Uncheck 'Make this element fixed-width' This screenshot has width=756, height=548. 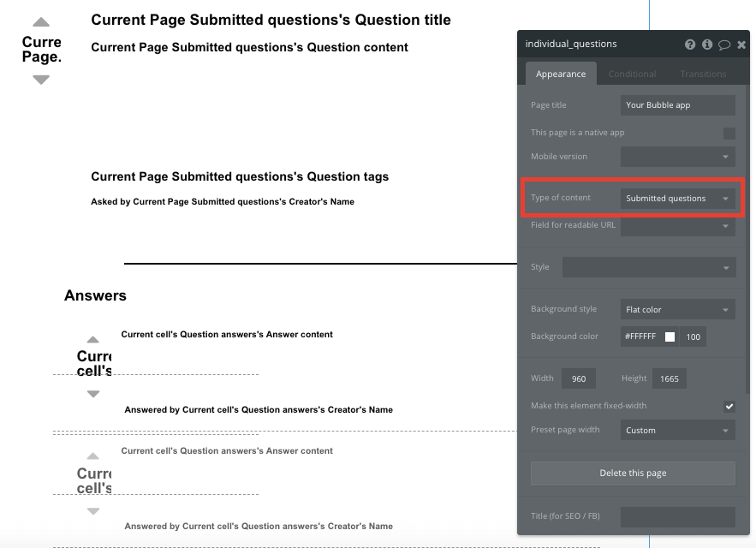point(729,406)
